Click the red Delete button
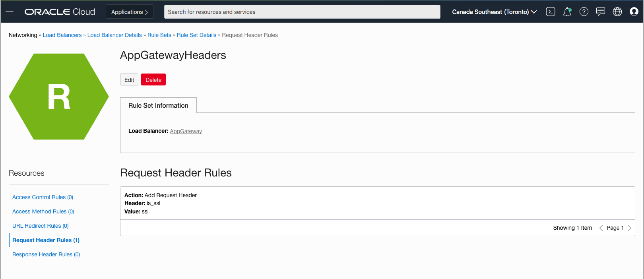The width and height of the screenshot is (644, 279). coord(153,79)
